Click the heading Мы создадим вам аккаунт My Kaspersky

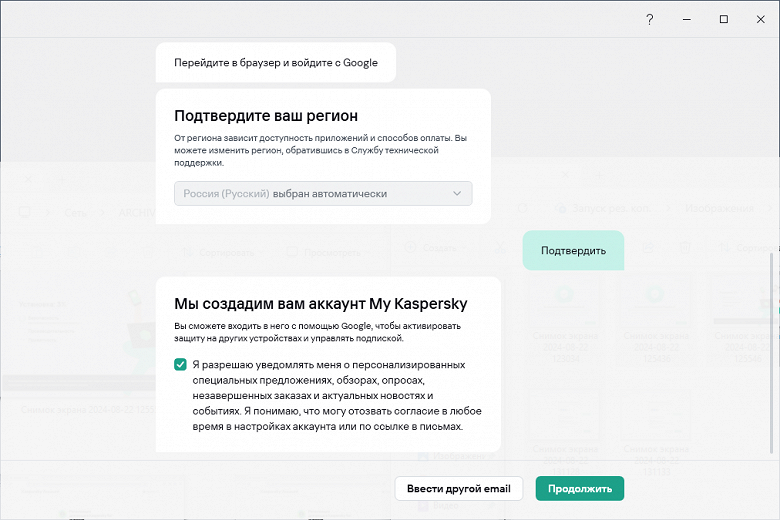tap(321, 304)
